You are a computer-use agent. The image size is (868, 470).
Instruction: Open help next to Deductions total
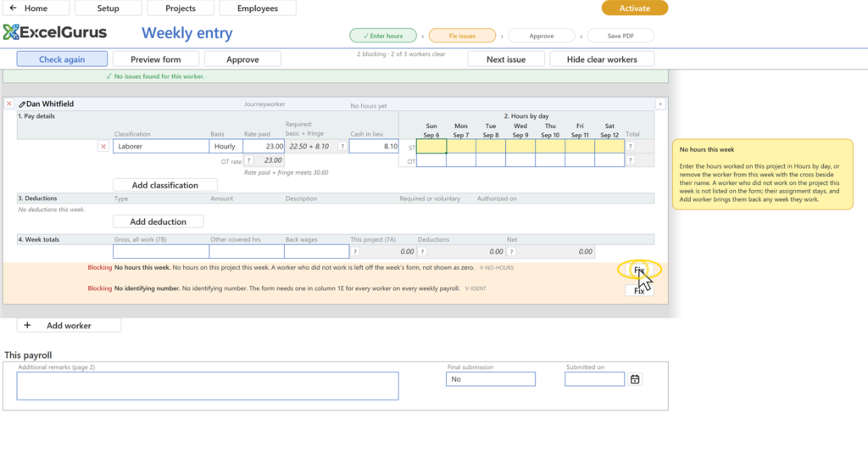[422, 252]
